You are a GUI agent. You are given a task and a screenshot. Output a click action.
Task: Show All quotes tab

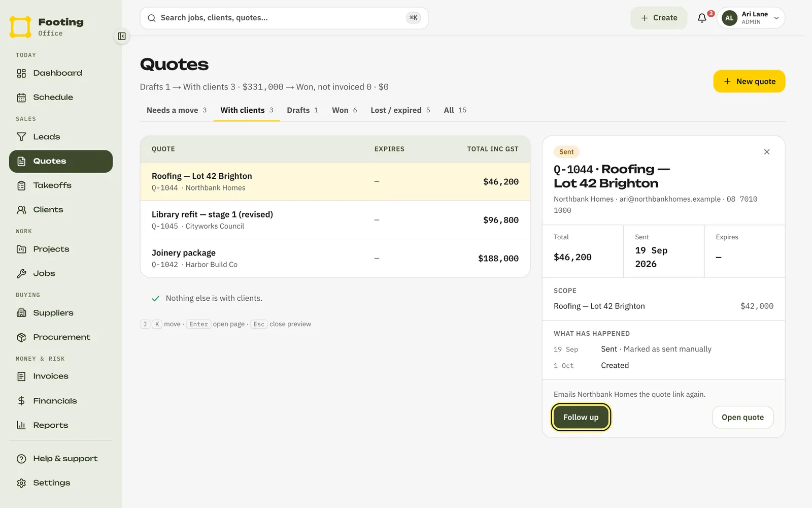455,110
